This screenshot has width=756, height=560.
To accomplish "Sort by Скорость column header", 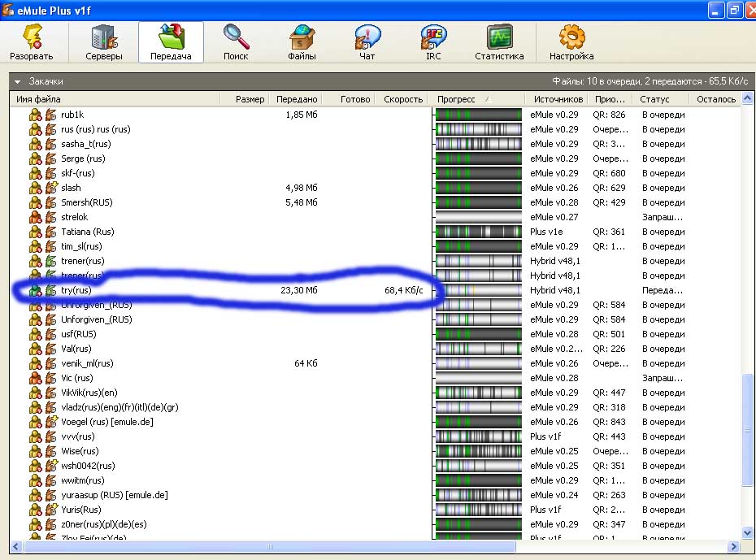I will coord(403,99).
